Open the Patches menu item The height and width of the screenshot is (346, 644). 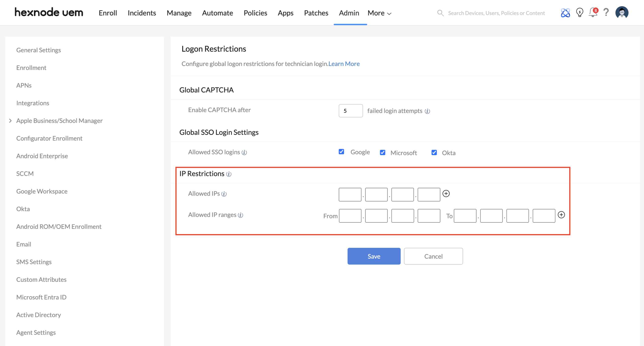point(316,13)
